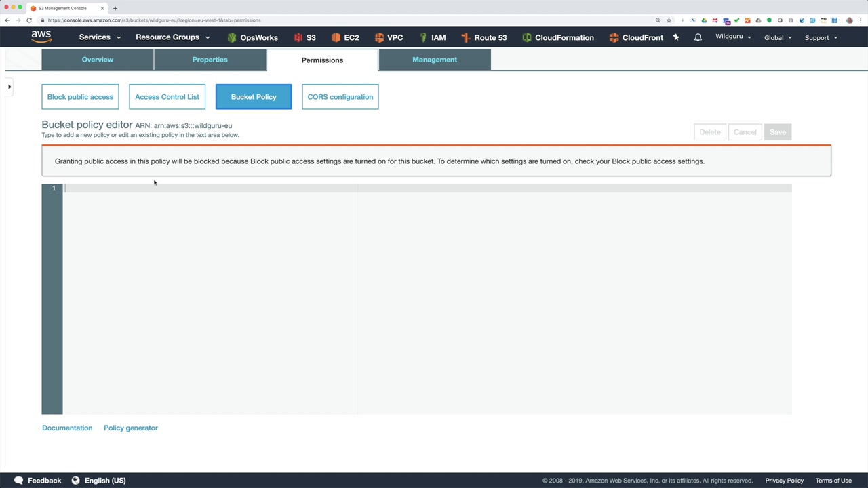Select the Permissions tab
Image resolution: width=868 pixels, height=488 pixels.
click(x=322, y=60)
